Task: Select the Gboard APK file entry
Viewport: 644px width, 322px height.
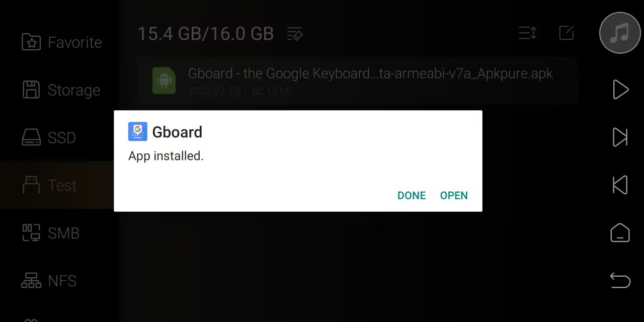Action: [x=357, y=81]
